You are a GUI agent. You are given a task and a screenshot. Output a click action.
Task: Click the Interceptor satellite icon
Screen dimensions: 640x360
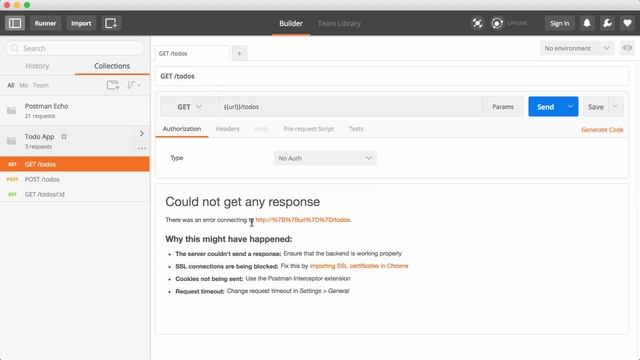click(477, 23)
